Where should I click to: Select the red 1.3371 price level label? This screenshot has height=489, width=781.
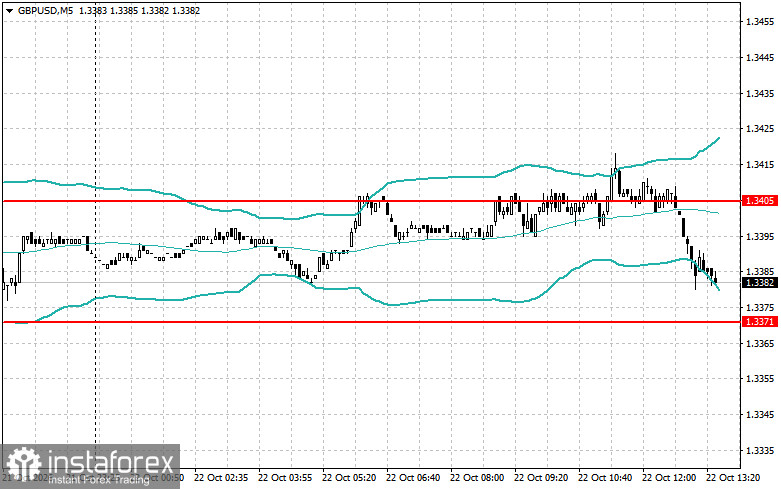[760, 322]
